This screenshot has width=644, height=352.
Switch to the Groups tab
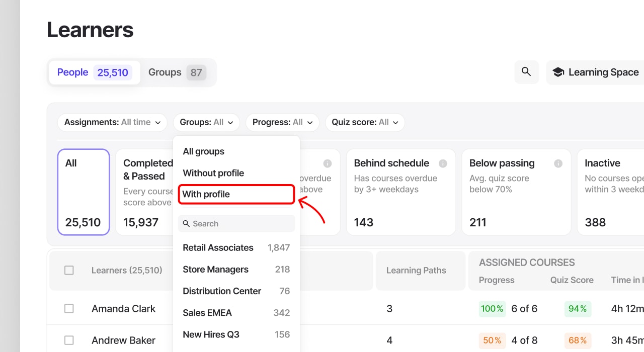[177, 72]
